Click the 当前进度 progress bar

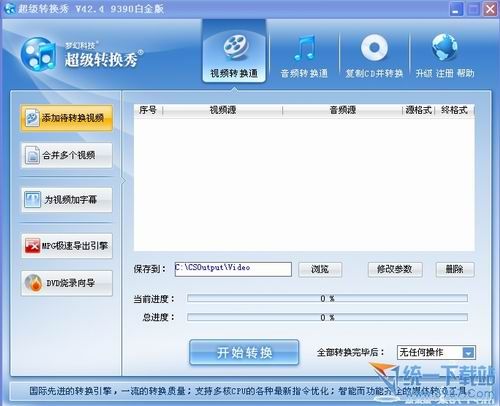click(327, 298)
